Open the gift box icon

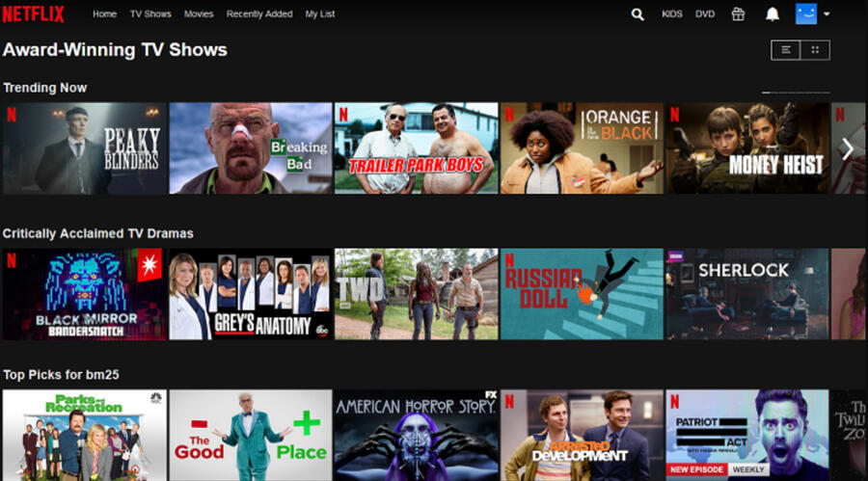(x=738, y=14)
